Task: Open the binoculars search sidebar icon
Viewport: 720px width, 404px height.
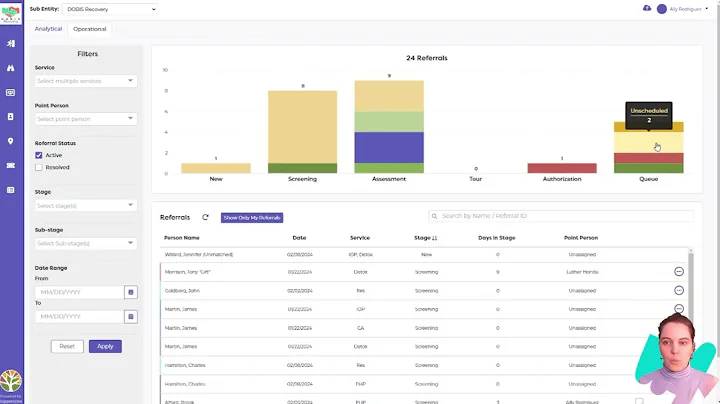Action: click(11, 68)
